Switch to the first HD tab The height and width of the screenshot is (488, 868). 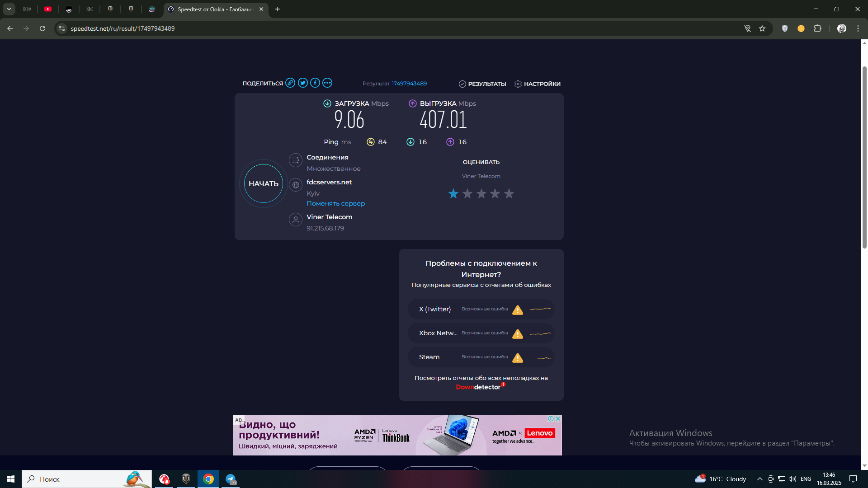point(27,9)
